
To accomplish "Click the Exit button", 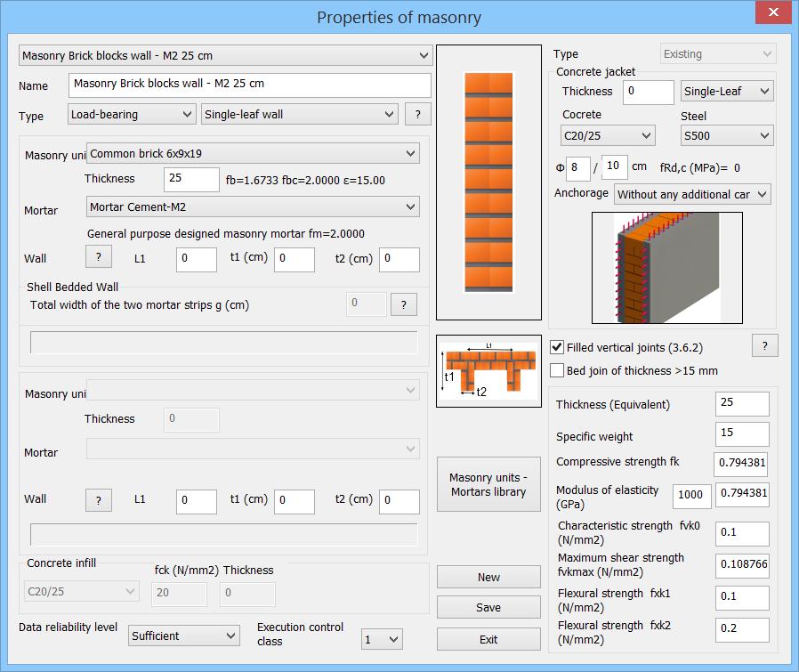I will coord(488,639).
